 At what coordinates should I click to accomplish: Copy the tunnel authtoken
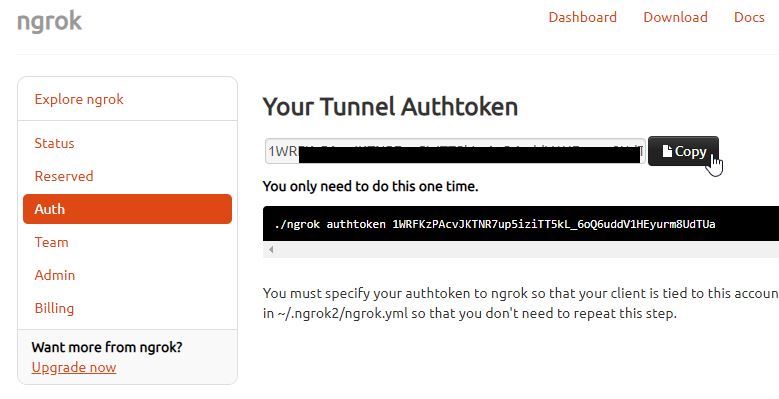coord(683,151)
